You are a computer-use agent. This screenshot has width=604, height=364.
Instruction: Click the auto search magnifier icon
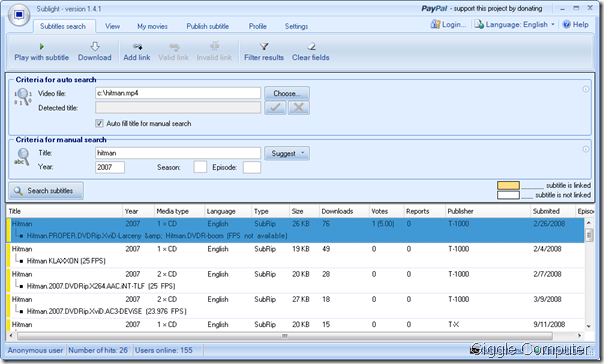[23, 97]
